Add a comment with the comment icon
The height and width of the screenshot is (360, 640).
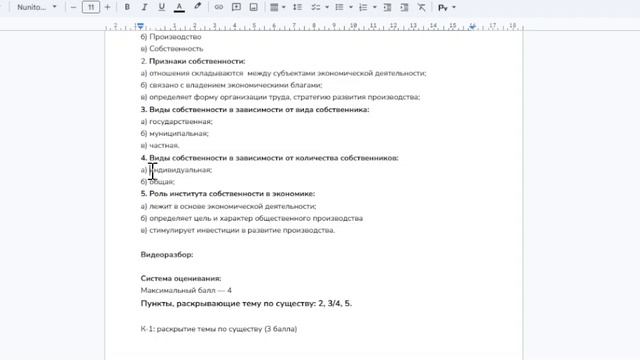tap(236, 7)
